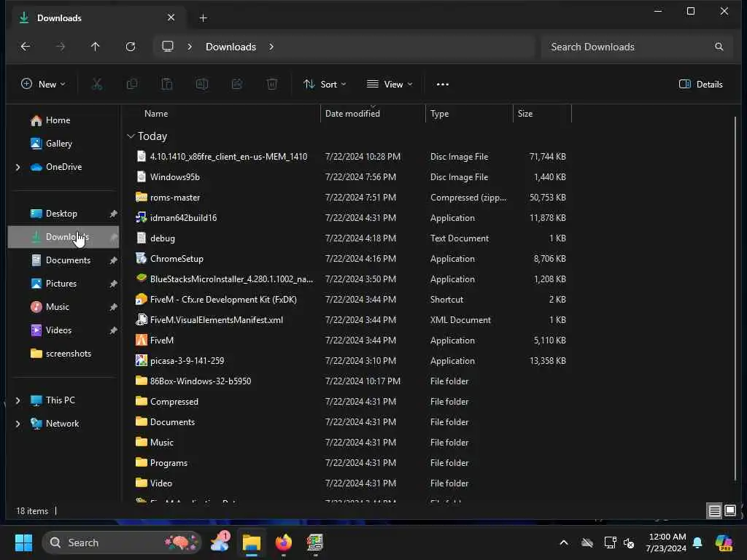This screenshot has width=747, height=560.
Task: Unpin Music from quick access
Action: [x=113, y=307]
